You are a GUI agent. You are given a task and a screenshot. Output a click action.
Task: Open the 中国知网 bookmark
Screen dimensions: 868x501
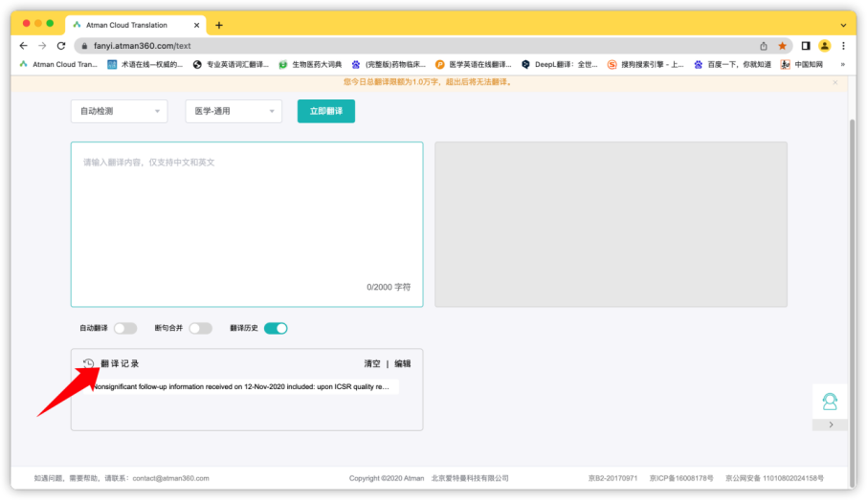pyautogui.click(x=802, y=64)
